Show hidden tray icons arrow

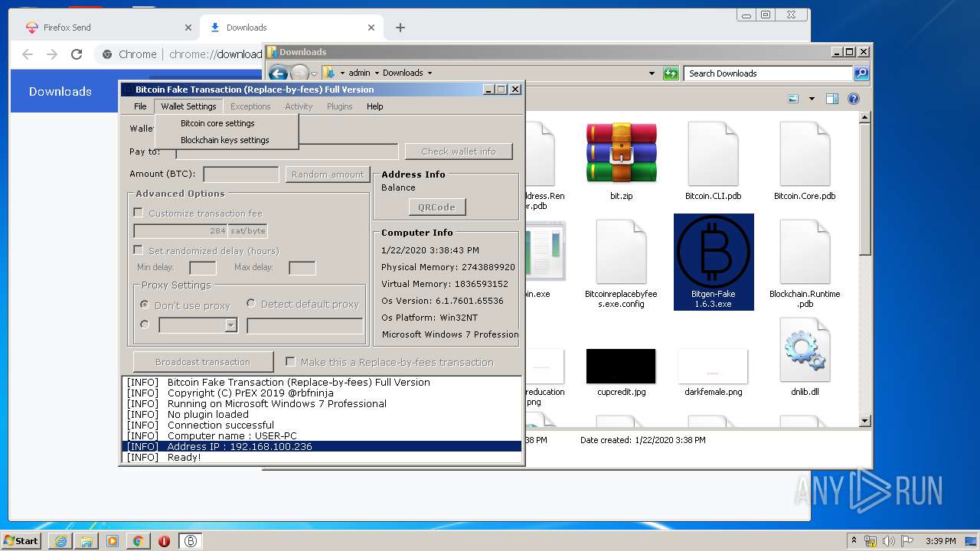tap(854, 541)
